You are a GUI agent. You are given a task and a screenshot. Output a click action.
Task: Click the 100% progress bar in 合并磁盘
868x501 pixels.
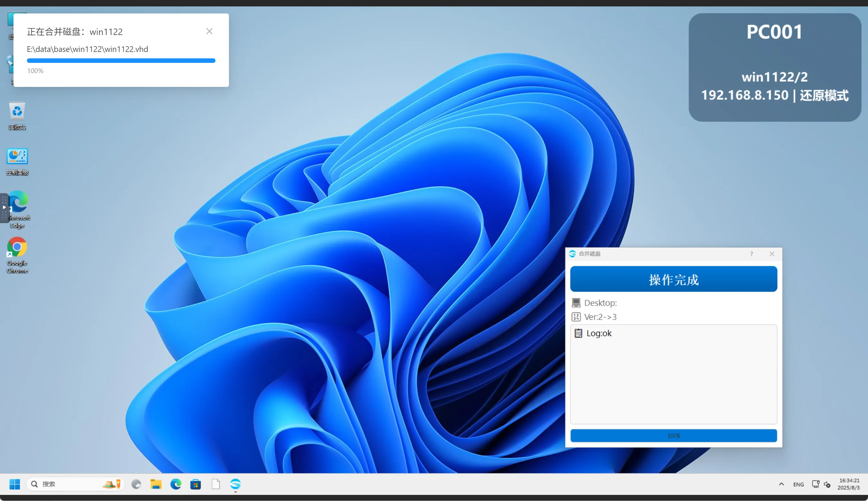coord(673,436)
